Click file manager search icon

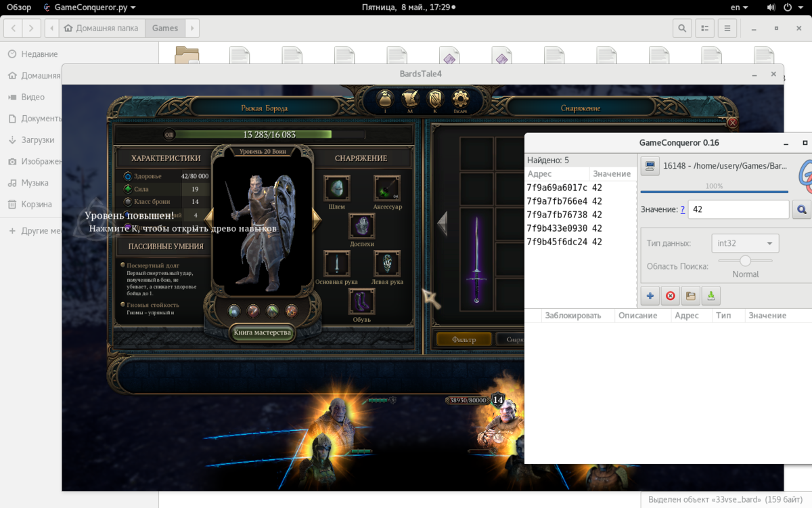pyautogui.click(x=682, y=28)
